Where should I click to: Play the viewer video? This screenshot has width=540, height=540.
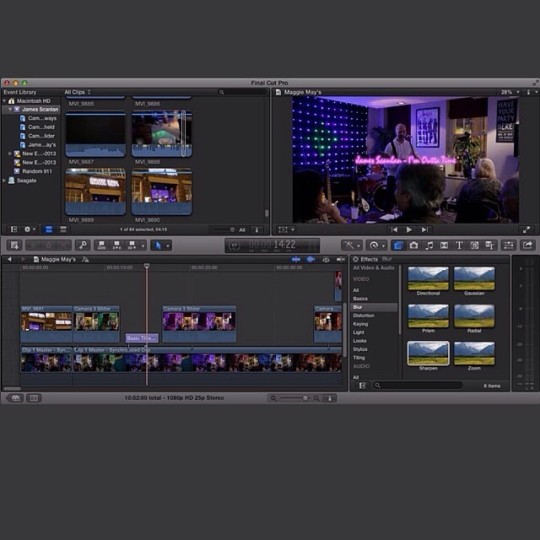409,230
